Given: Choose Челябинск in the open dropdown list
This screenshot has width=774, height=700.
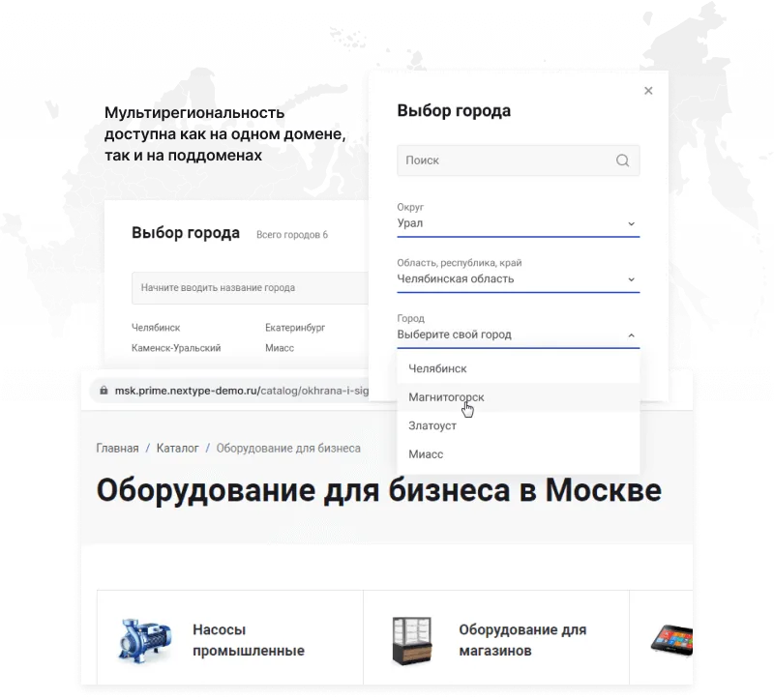Looking at the screenshot, I should click(x=437, y=368).
